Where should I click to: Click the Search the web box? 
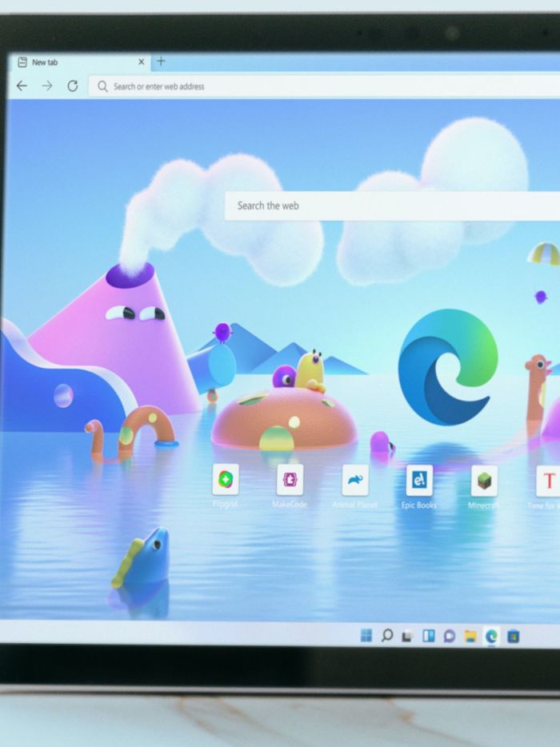[392, 206]
